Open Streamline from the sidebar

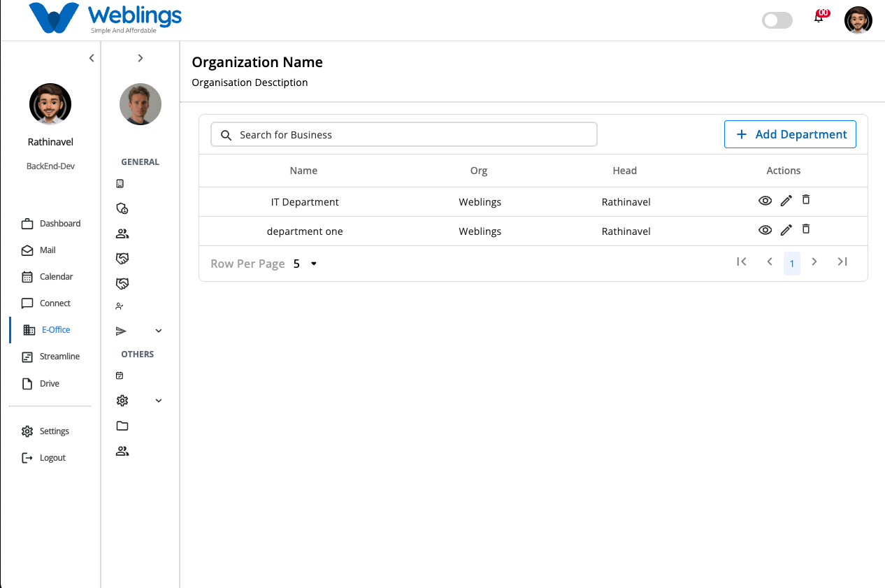pos(50,357)
